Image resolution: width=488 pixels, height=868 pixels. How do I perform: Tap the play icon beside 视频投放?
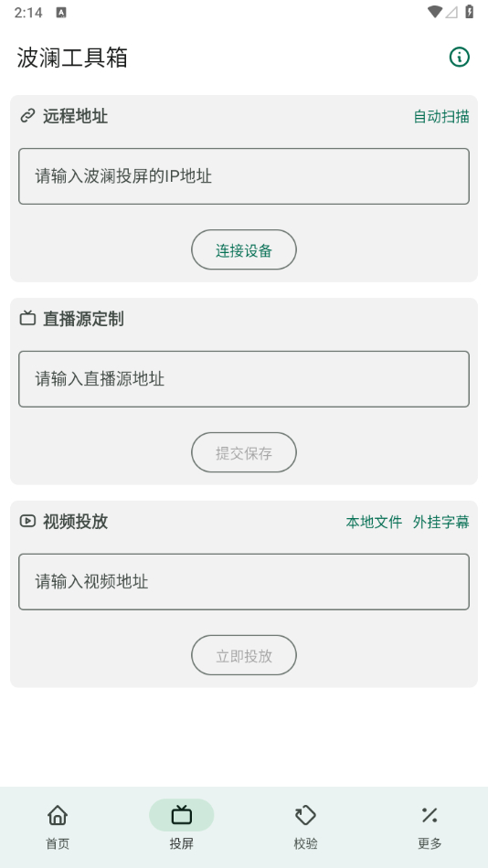(27, 522)
